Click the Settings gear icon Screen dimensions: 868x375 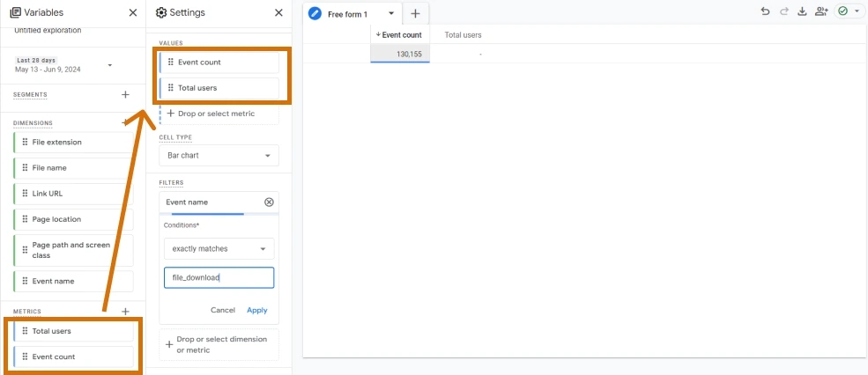[x=161, y=12]
